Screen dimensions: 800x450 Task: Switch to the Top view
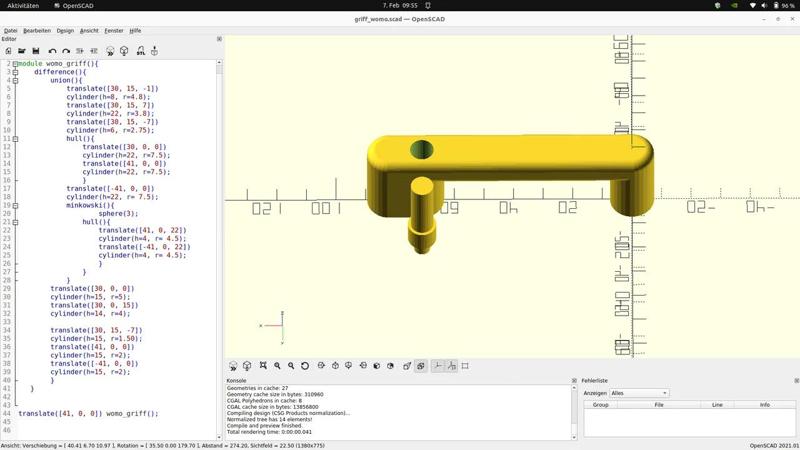pyautogui.click(x=335, y=366)
